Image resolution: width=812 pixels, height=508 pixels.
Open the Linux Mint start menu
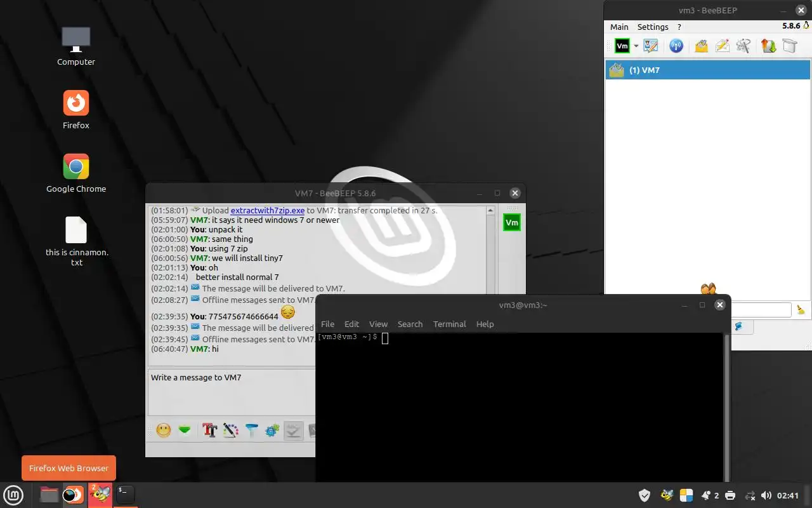(13, 495)
